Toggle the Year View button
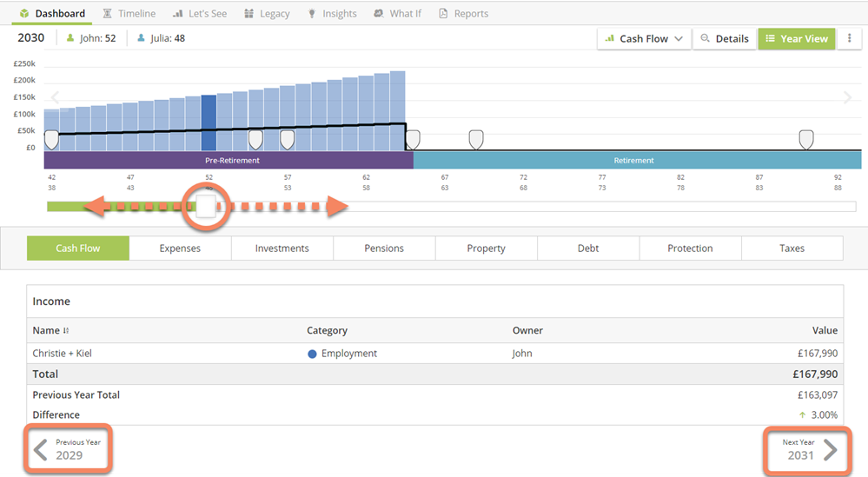This screenshot has width=868, height=477. point(797,39)
